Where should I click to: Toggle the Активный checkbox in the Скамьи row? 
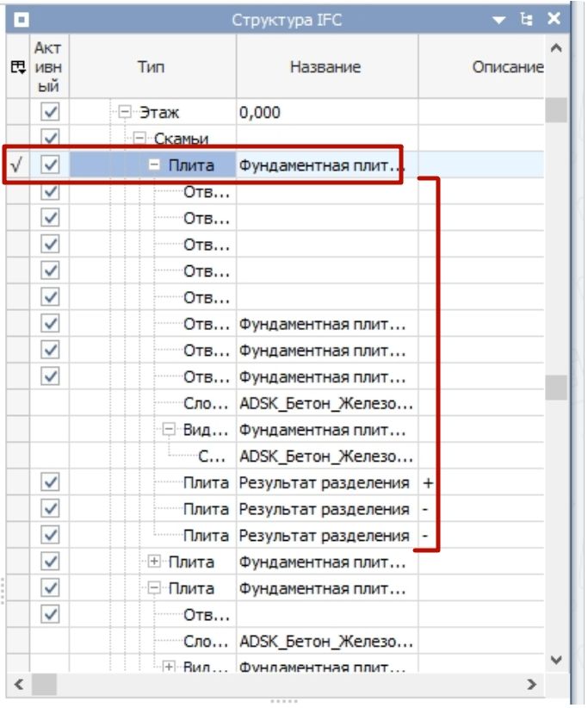(50, 138)
